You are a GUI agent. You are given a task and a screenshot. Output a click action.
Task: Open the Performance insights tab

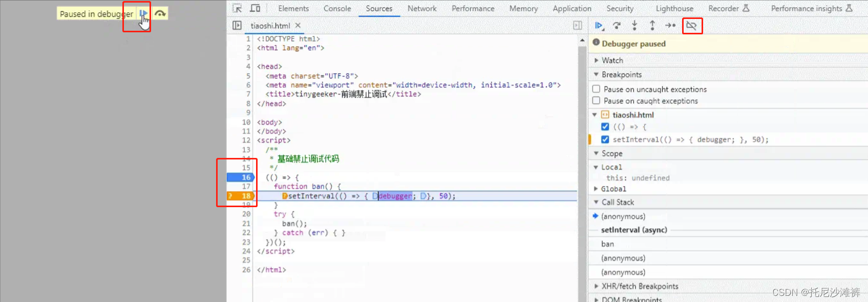[807, 8]
